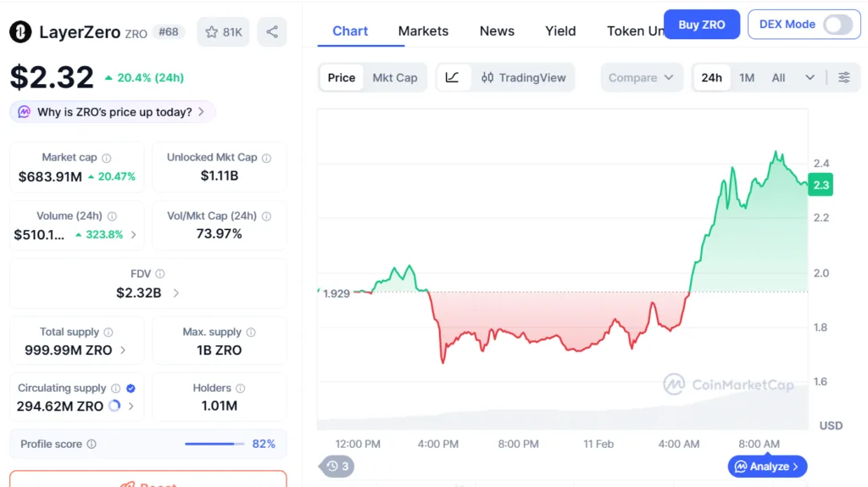The image size is (868, 487).
Task: Click the AI icon beside price question
Action: (24, 112)
